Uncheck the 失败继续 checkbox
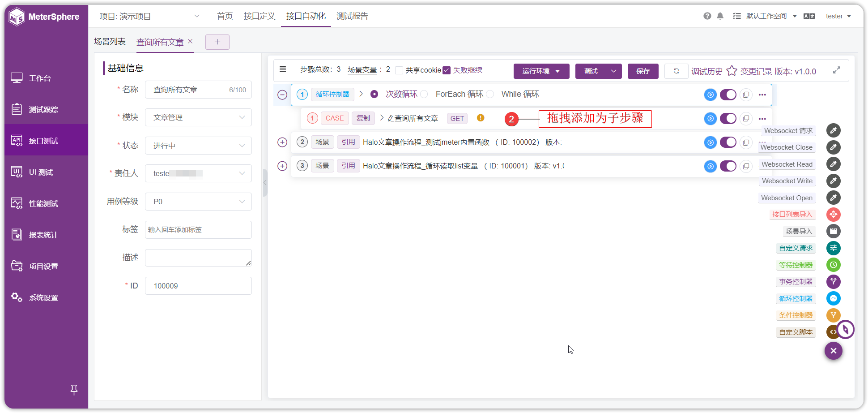The image size is (868, 413). coord(446,70)
